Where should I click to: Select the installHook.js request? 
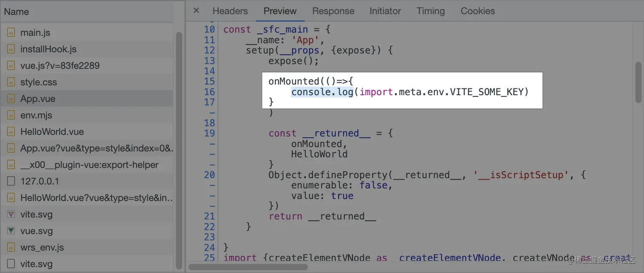point(87,49)
